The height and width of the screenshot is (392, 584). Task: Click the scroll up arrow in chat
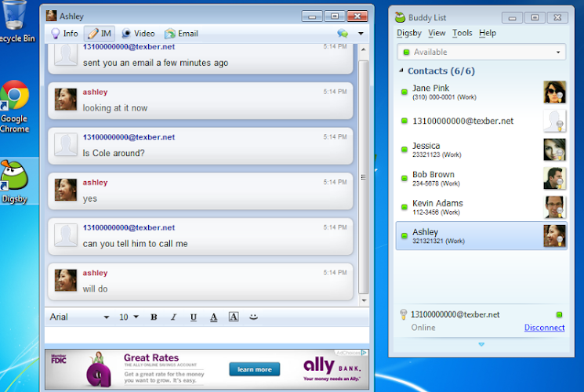[364, 49]
